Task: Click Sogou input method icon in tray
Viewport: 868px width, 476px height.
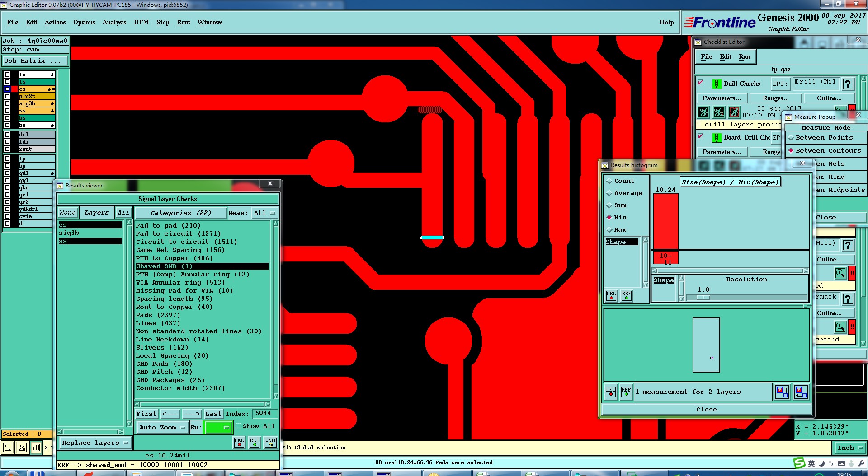Action: (x=799, y=463)
